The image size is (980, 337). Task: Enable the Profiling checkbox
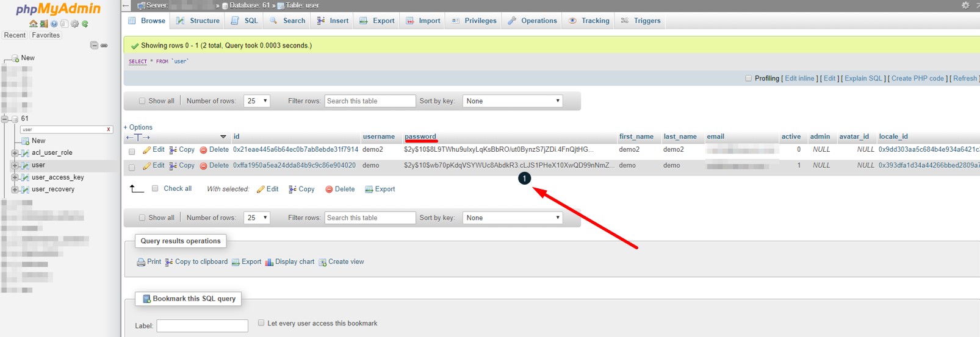(x=749, y=79)
